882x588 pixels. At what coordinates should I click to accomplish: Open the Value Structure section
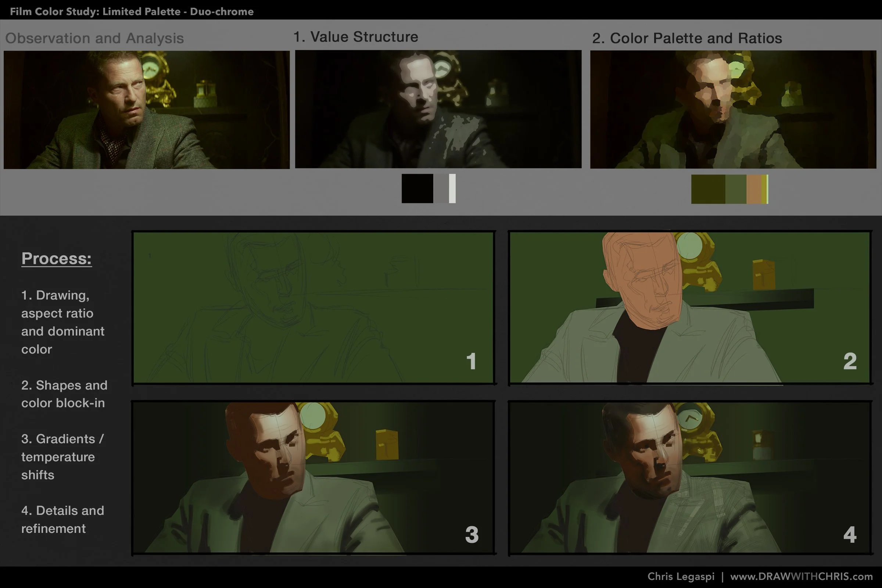tap(355, 37)
